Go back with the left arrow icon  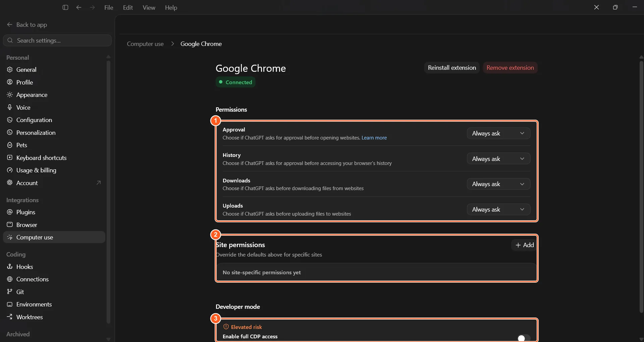point(79,7)
